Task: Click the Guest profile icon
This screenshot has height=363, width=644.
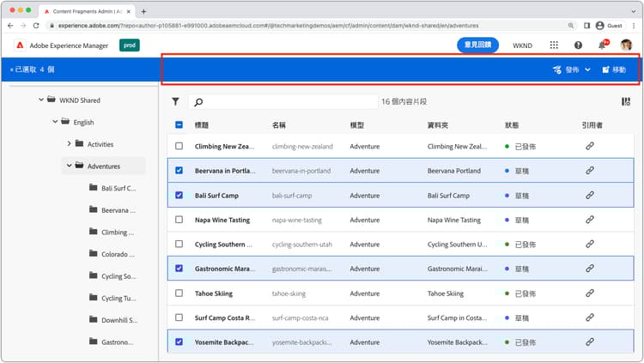Action: point(599,26)
